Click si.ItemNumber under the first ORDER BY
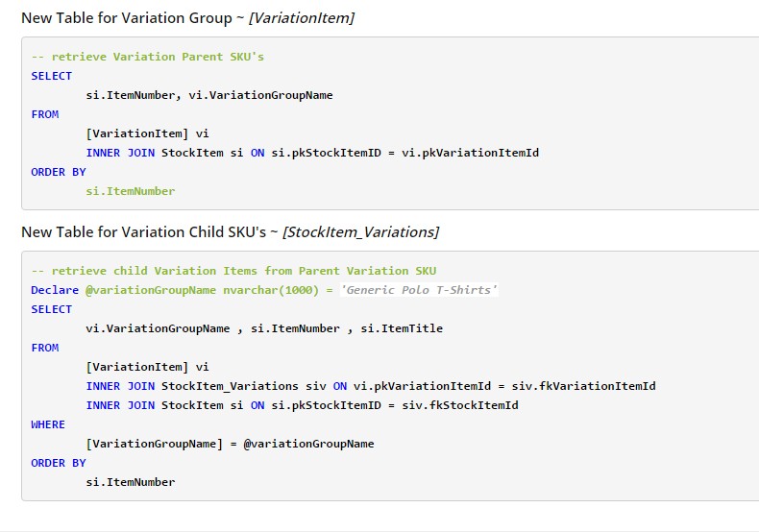The image size is (759, 532). pyautogui.click(x=131, y=191)
